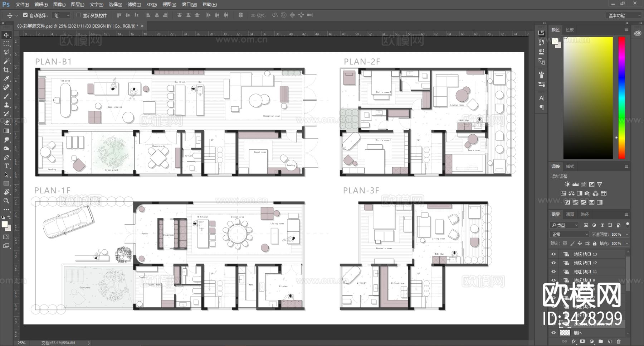The width and height of the screenshot is (644, 346).
Task: Open the 填充 fill dropdown arrow
Action: (x=626, y=244)
